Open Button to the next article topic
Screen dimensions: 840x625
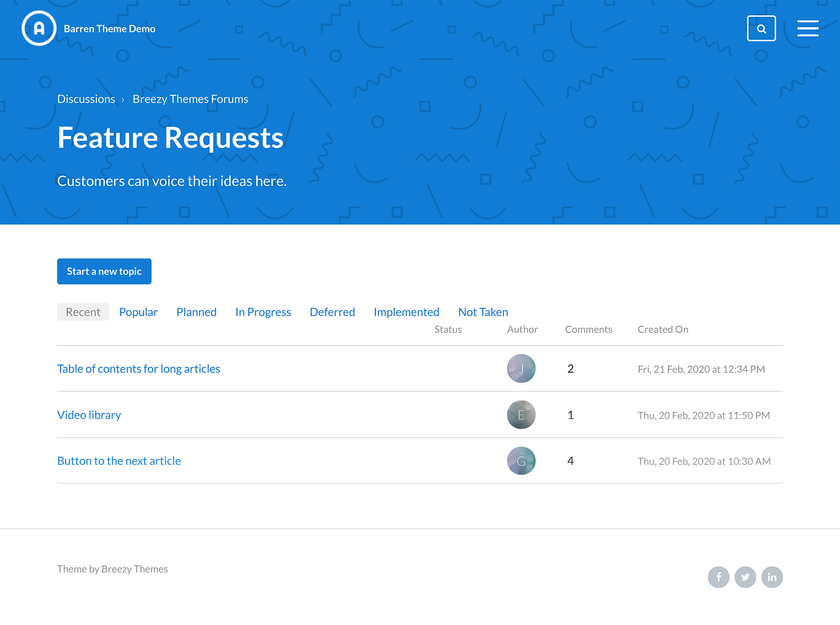[x=119, y=461]
